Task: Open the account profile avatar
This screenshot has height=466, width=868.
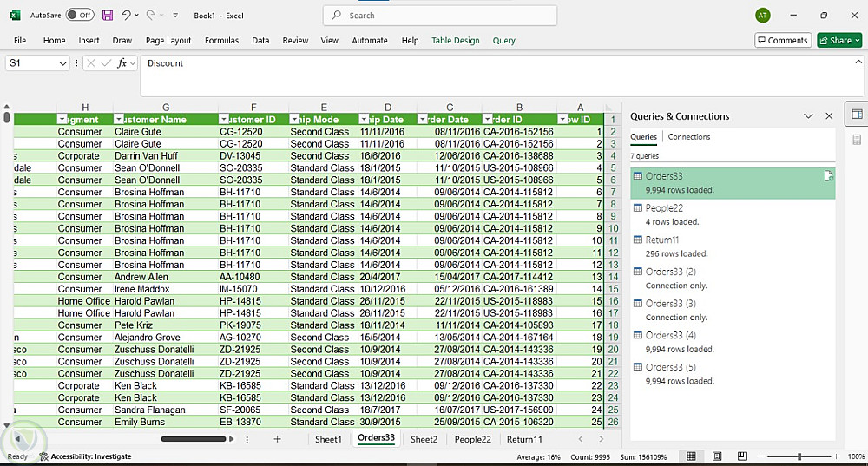Action: click(x=762, y=16)
